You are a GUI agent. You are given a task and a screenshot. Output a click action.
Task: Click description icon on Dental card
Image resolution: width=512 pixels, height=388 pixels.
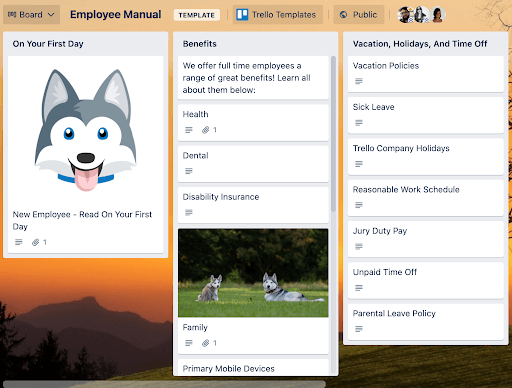189,171
